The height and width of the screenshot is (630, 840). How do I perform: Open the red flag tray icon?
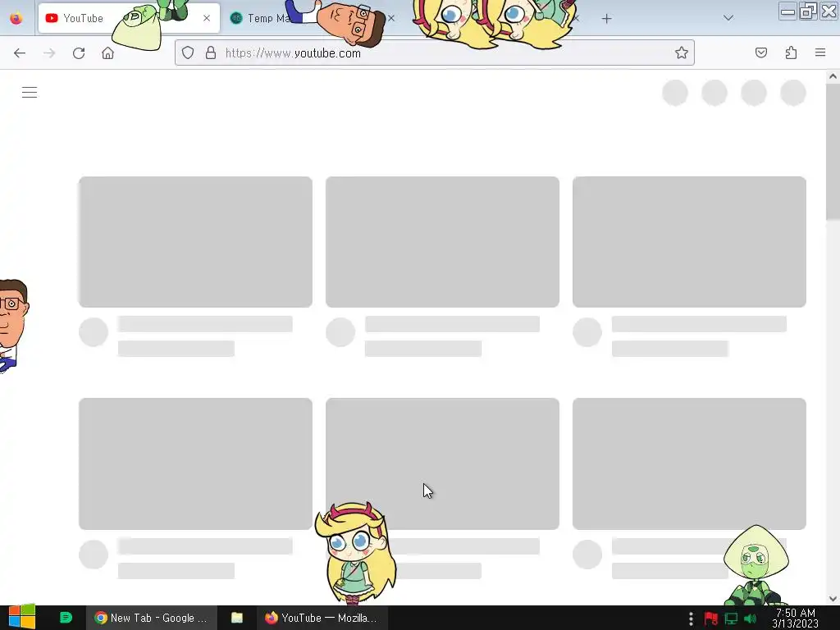point(711,619)
